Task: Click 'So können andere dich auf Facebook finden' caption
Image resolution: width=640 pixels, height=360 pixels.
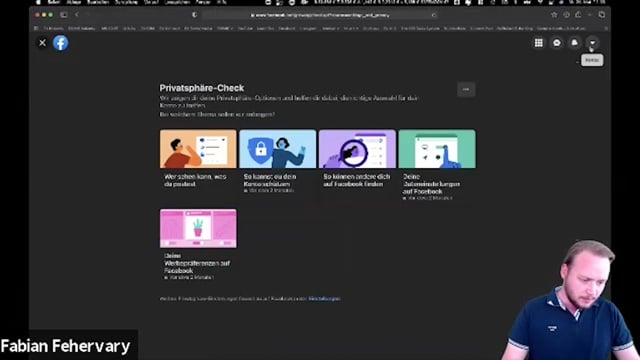Action: coord(356,180)
